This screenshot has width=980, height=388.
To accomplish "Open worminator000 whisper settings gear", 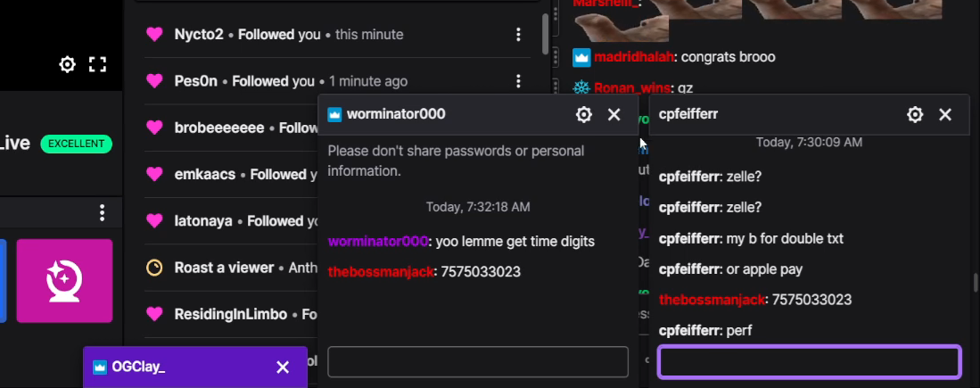I will coord(584,114).
